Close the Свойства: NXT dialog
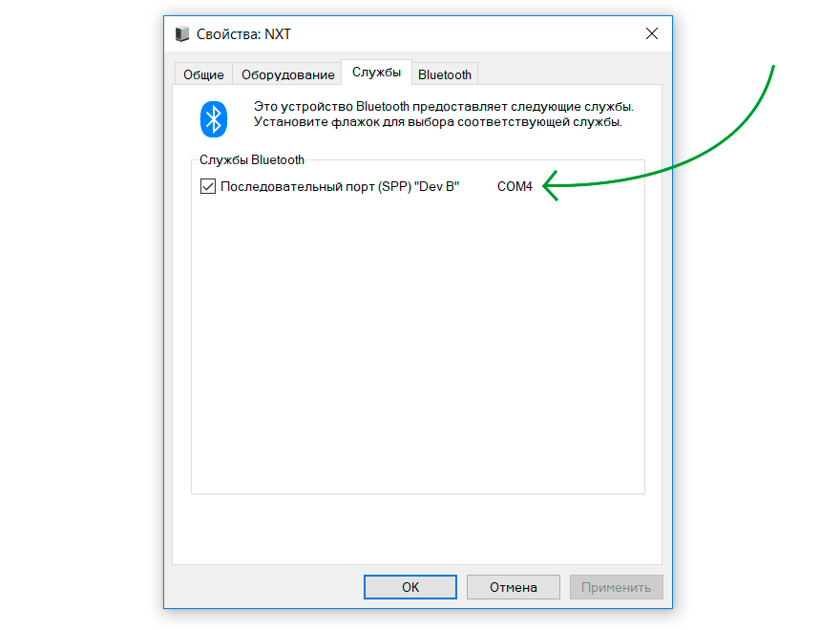 pyautogui.click(x=651, y=33)
